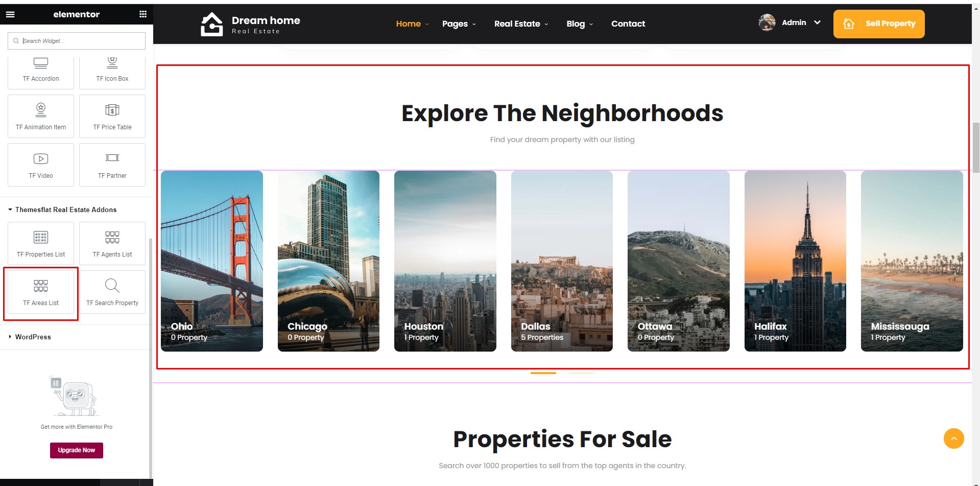
Task: Select the TF Agents List widget
Action: 112,244
